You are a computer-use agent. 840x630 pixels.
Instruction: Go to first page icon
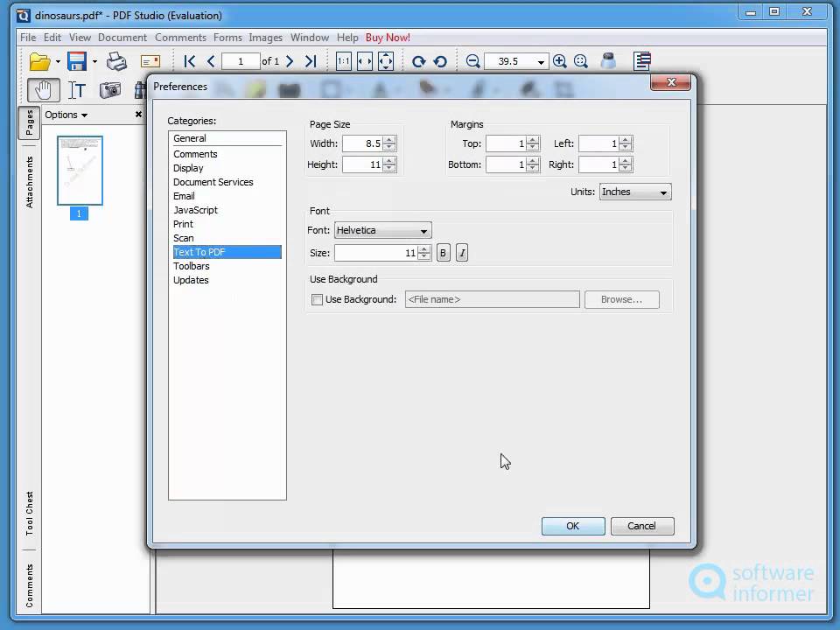[x=189, y=61]
